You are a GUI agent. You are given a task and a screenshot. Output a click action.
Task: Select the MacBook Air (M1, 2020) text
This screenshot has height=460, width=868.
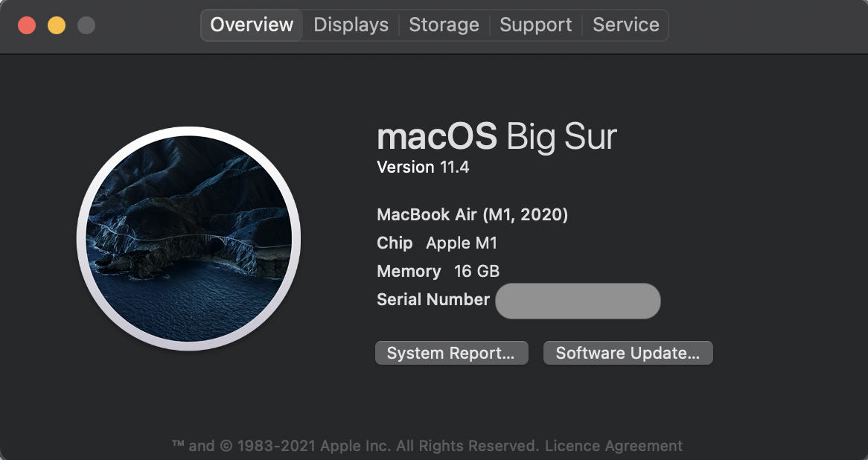click(x=472, y=215)
